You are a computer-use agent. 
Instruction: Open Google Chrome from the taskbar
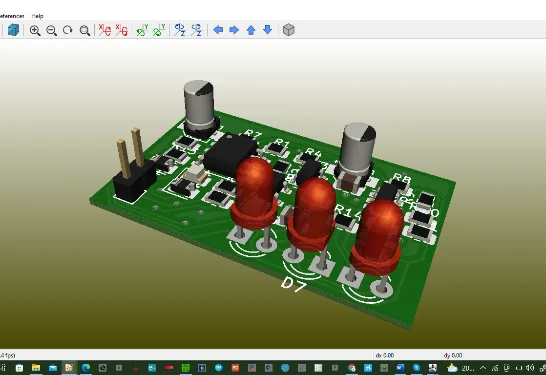[352, 368]
